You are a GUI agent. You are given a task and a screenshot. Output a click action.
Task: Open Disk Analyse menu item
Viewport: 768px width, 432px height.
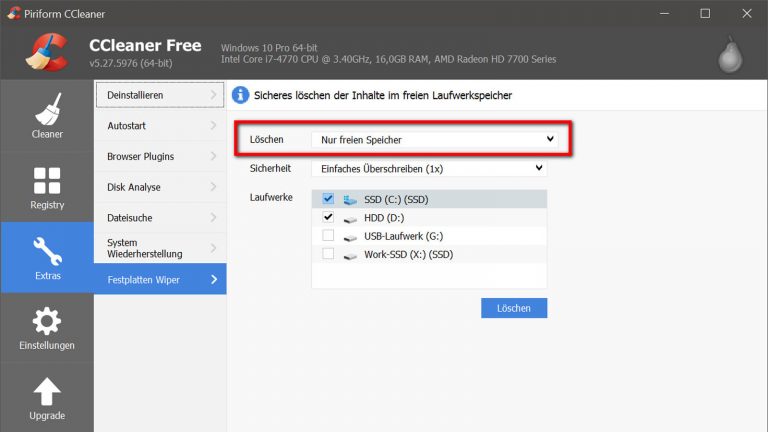click(160, 187)
